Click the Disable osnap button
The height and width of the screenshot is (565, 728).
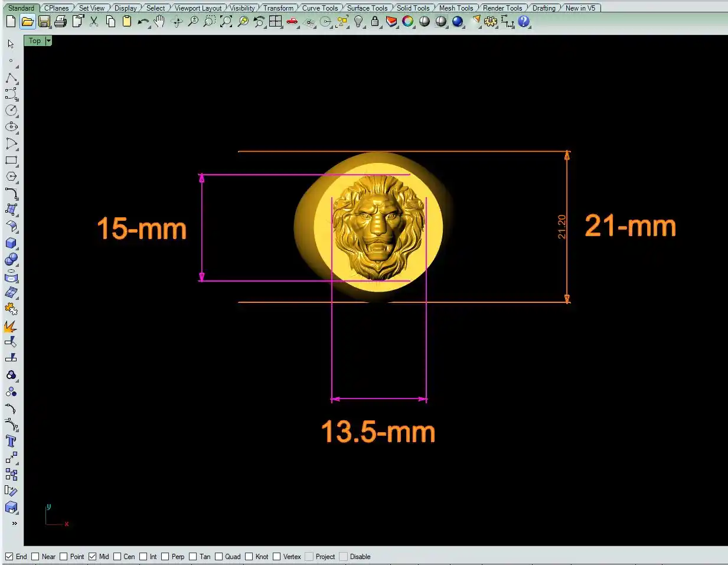tap(343, 556)
